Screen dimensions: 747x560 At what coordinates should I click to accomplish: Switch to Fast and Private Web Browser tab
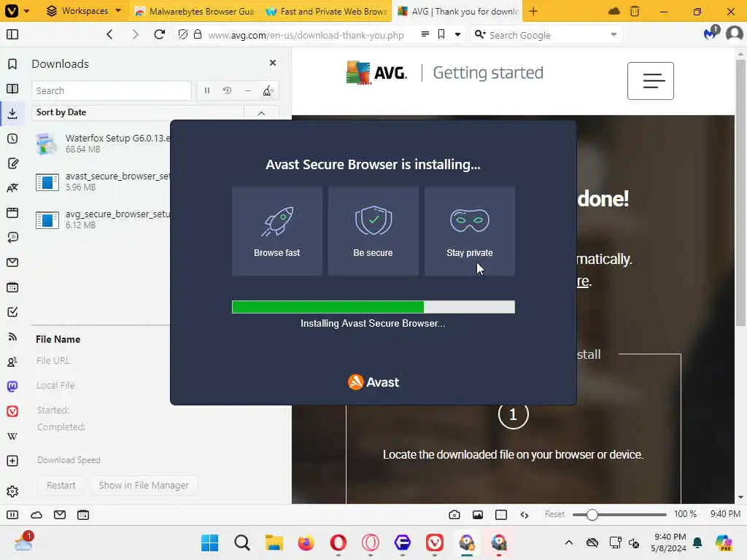pyautogui.click(x=327, y=11)
